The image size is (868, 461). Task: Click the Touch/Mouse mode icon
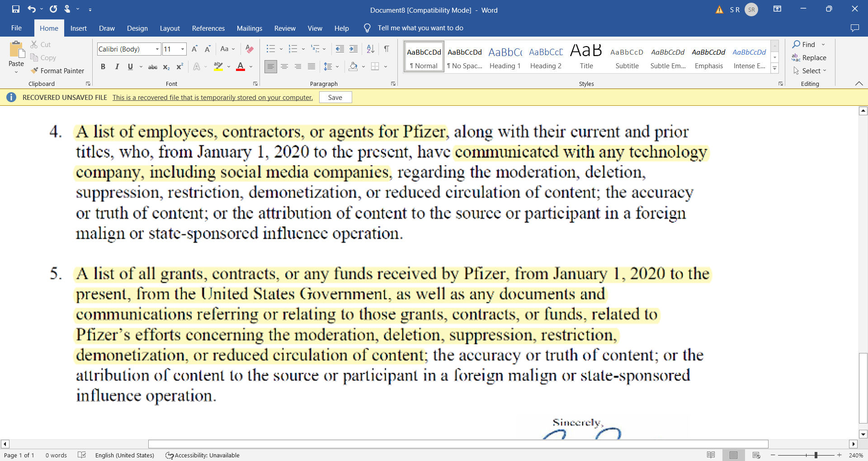tap(67, 9)
